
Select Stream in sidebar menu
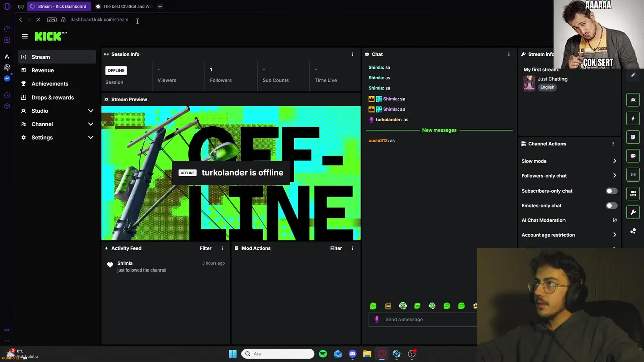[x=57, y=57]
